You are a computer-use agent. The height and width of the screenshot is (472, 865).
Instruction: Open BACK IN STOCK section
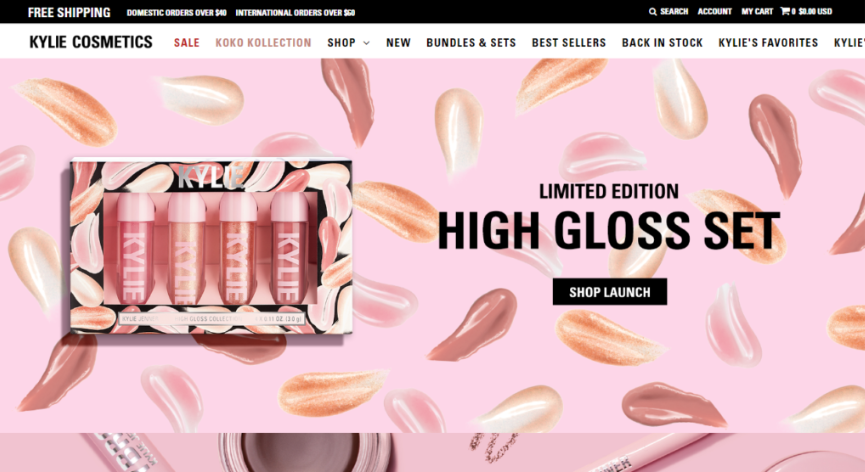662,42
